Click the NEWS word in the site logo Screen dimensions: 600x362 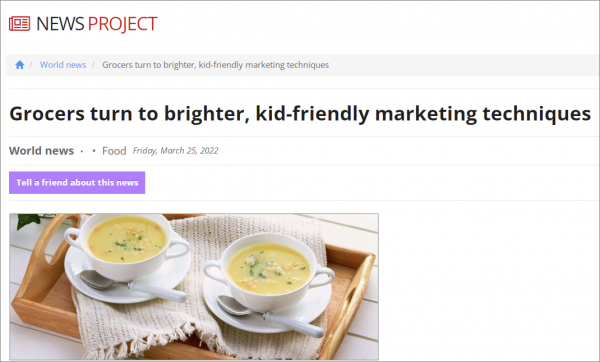pos(60,24)
